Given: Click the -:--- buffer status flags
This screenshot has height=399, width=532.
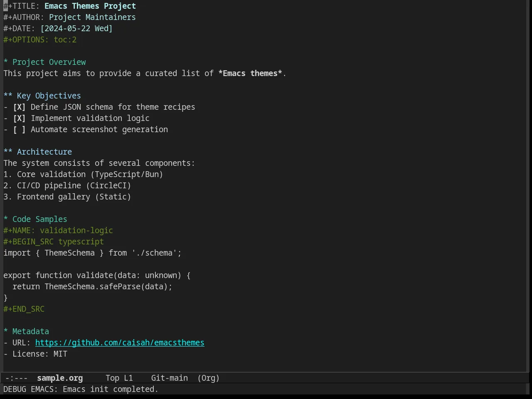Looking at the screenshot, I should pyautogui.click(x=17, y=378).
